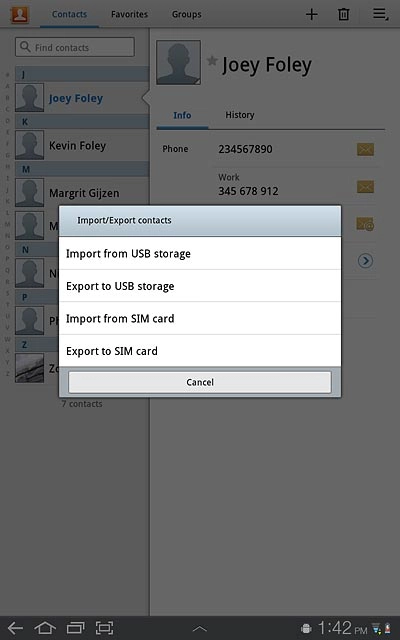The image size is (400, 640).
Task: Open the overflow menu icon
Action: click(380, 14)
